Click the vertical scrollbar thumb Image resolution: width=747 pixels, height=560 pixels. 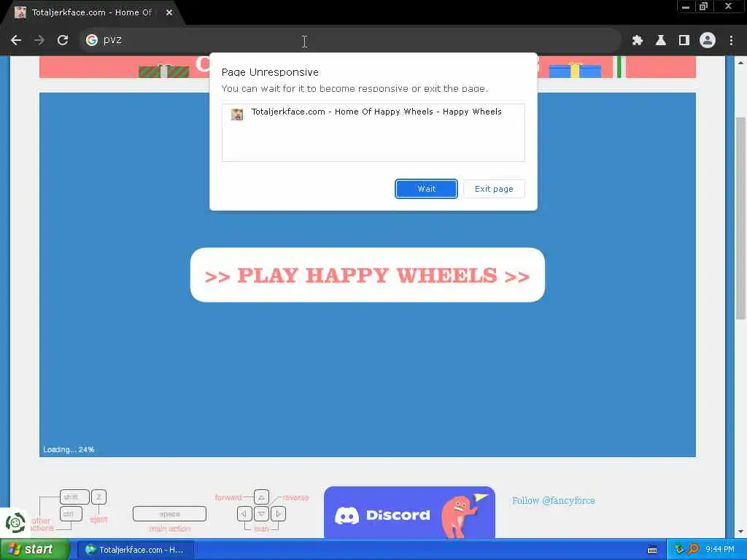pos(740,218)
